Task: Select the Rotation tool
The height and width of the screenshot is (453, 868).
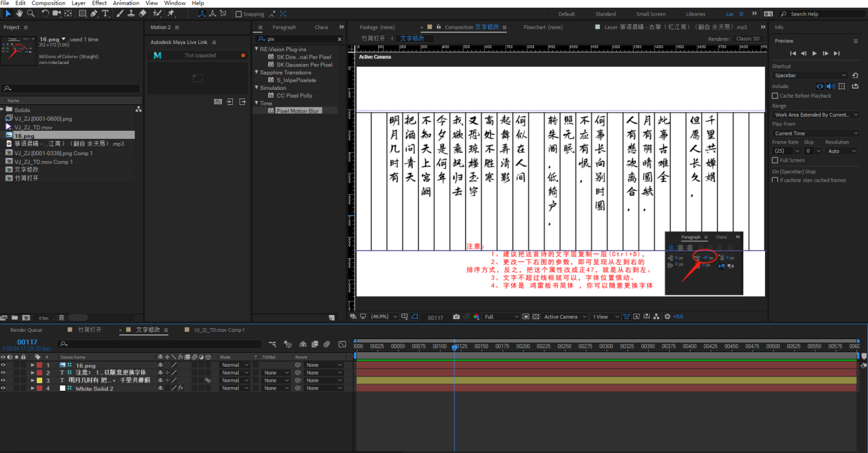Action: point(45,13)
